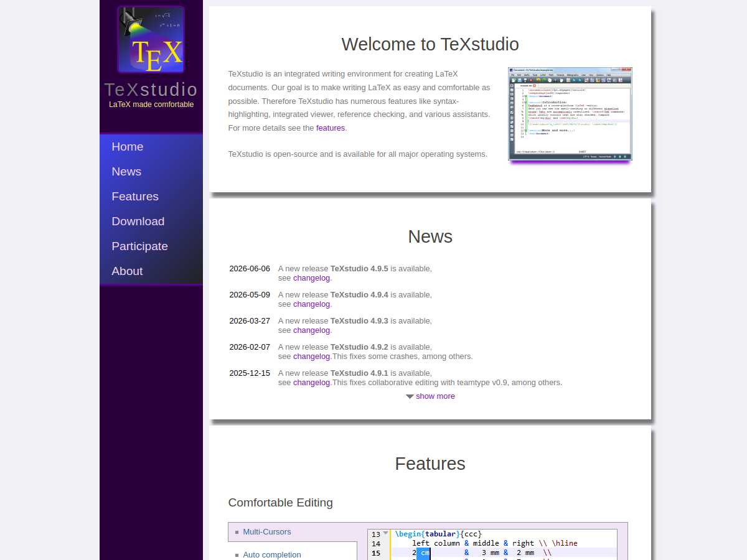The height and width of the screenshot is (560, 747).
Task: Open changelog for TeXstudio 4.9.1
Action: [x=311, y=383]
